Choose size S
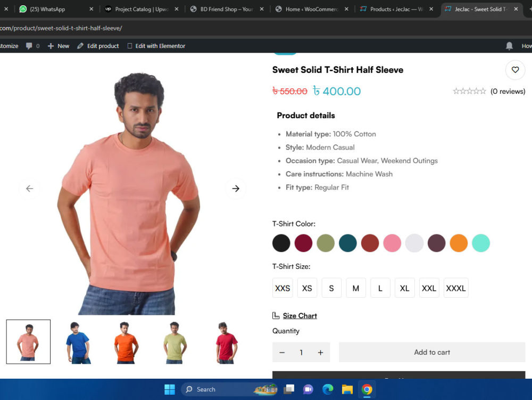 point(331,288)
